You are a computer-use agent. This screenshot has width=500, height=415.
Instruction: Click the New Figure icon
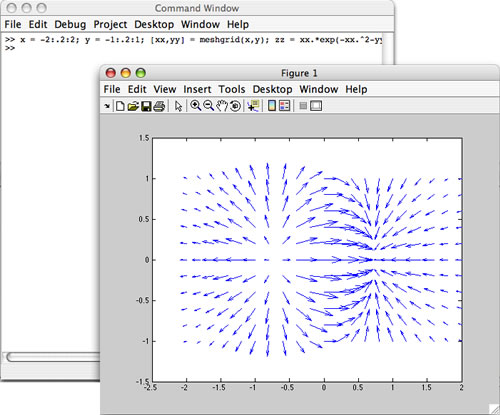coord(120,106)
